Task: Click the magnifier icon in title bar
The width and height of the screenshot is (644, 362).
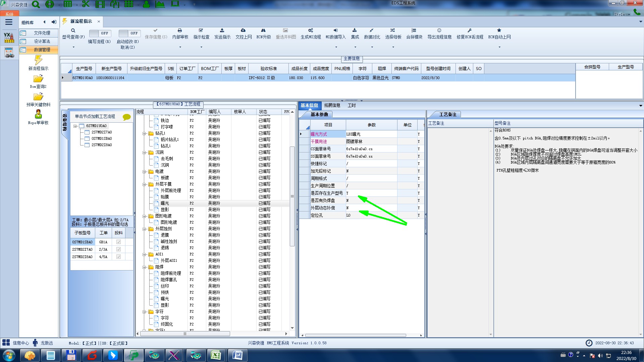Action: point(36,4)
